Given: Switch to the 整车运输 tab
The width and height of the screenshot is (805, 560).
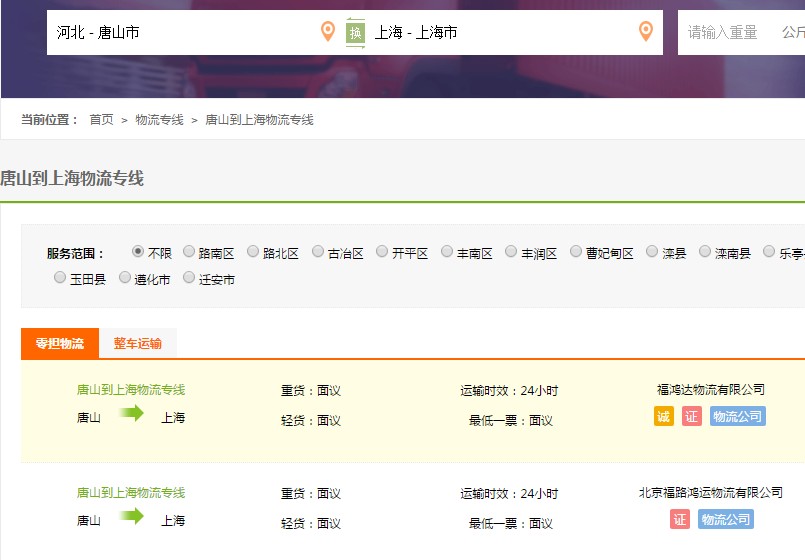Looking at the screenshot, I should point(138,343).
